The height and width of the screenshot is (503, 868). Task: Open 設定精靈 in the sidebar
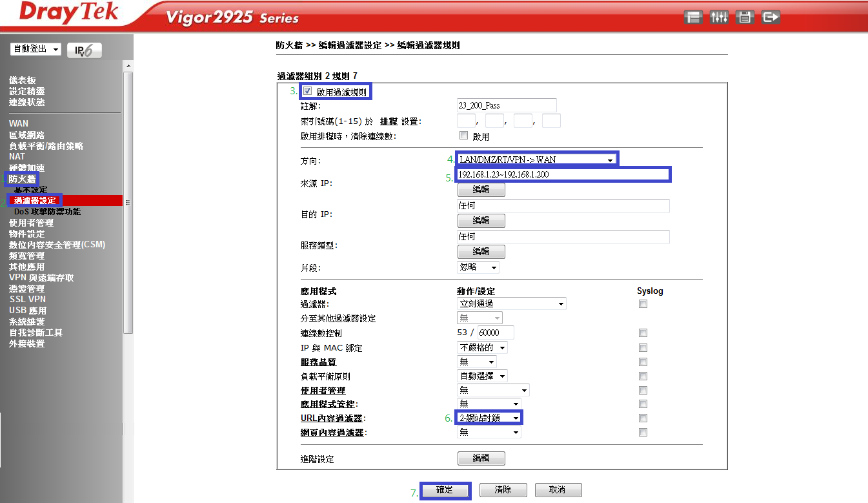(27, 91)
